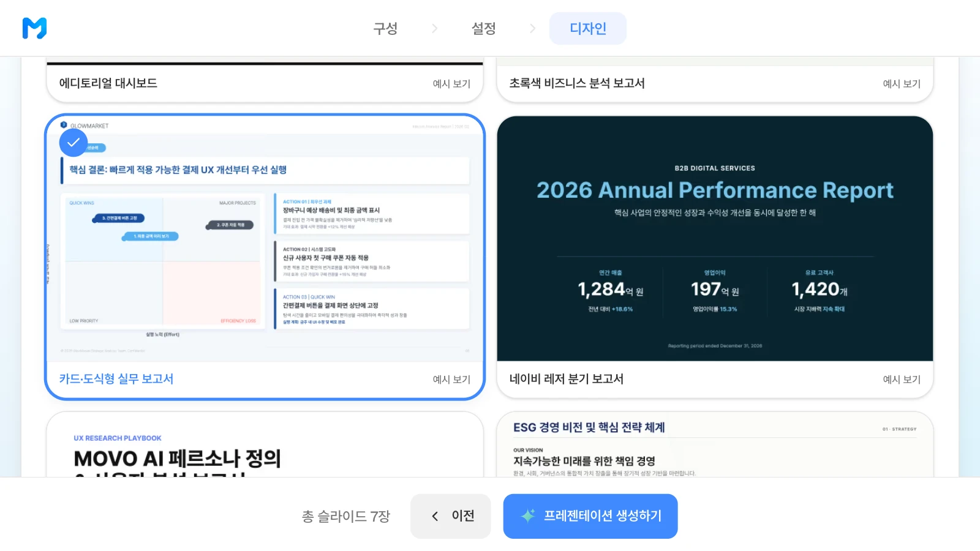Toggle the blue checkmark on selected template

[73, 143]
